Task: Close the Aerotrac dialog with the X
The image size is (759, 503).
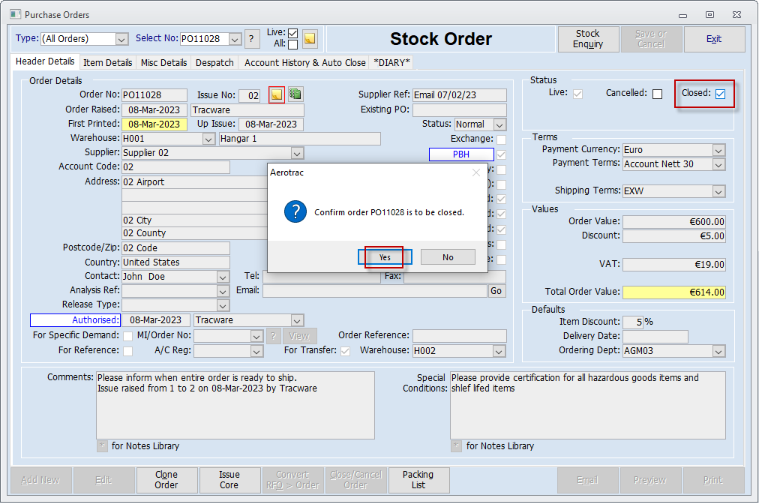Action: pos(476,172)
